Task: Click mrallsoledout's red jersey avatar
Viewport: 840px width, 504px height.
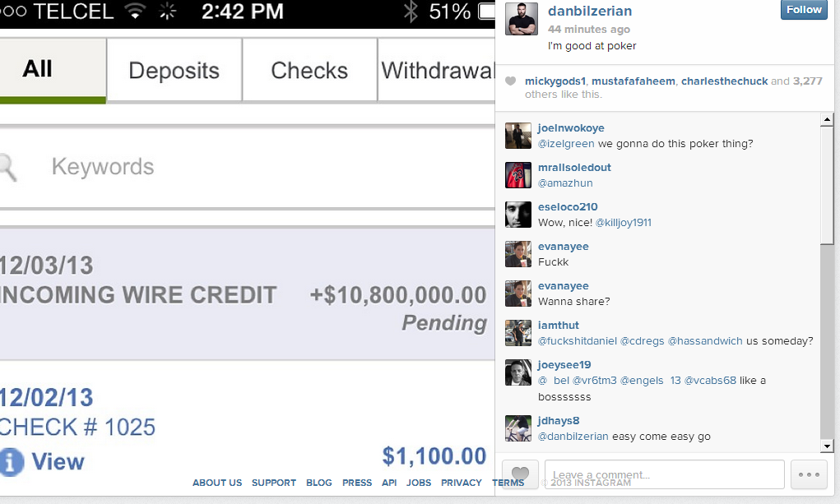Action: (x=518, y=175)
